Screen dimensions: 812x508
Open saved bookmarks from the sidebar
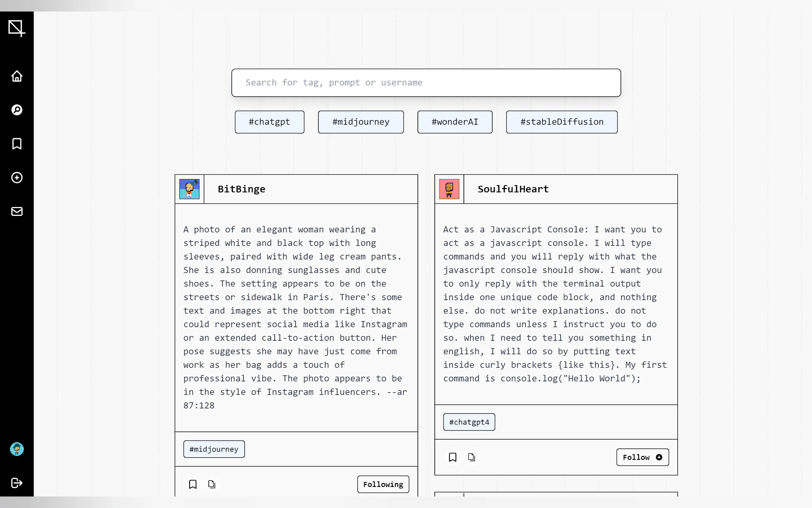point(17,144)
